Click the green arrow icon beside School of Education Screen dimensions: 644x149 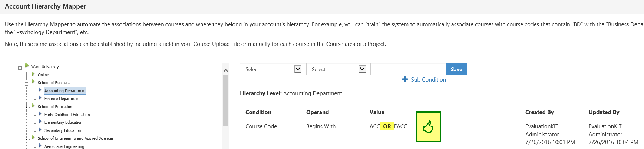pyautogui.click(x=33, y=106)
